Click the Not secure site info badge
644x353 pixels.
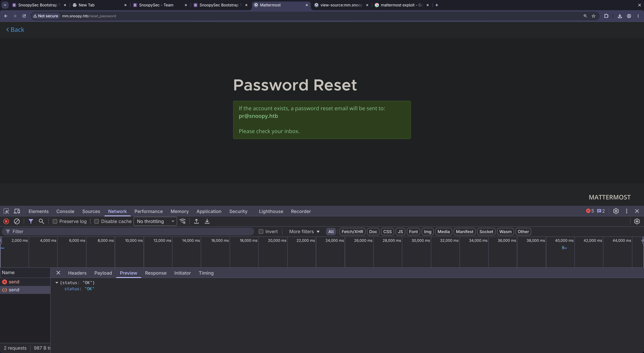tap(46, 16)
